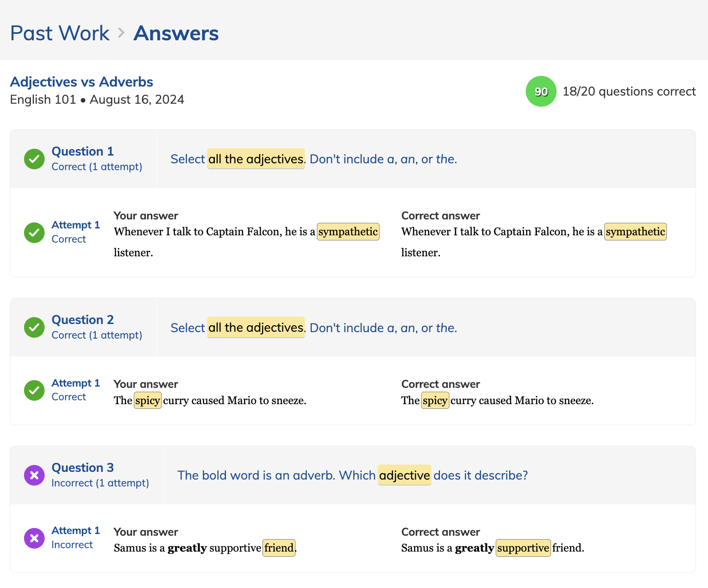Screen dimensions: 708x588
Task: Select Attempt 1 label under Question 2
Action: (76, 383)
